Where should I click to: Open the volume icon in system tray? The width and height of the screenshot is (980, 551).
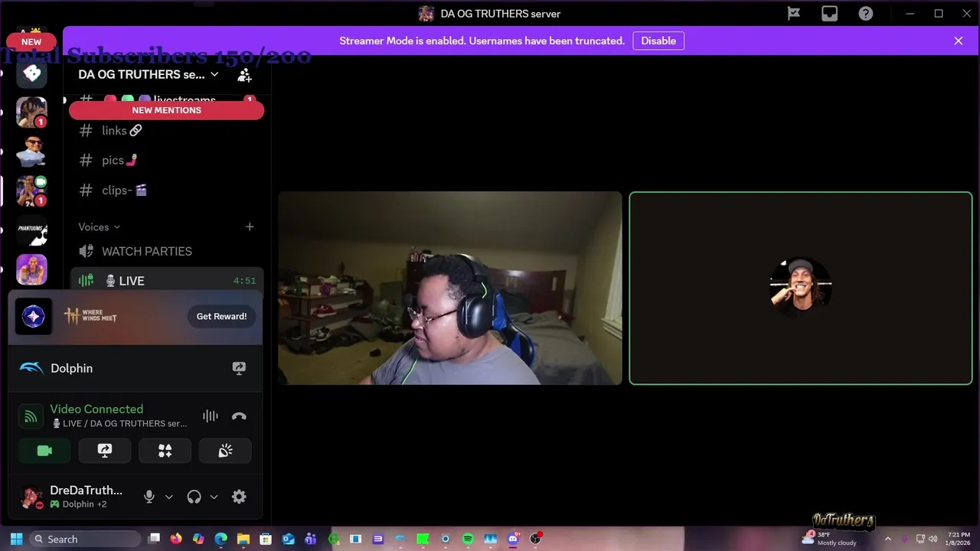coord(933,539)
